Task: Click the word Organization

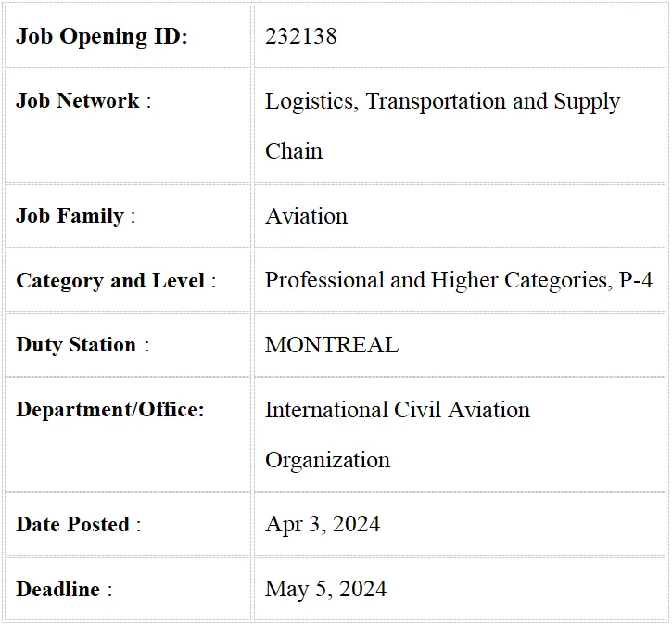Action: click(327, 461)
